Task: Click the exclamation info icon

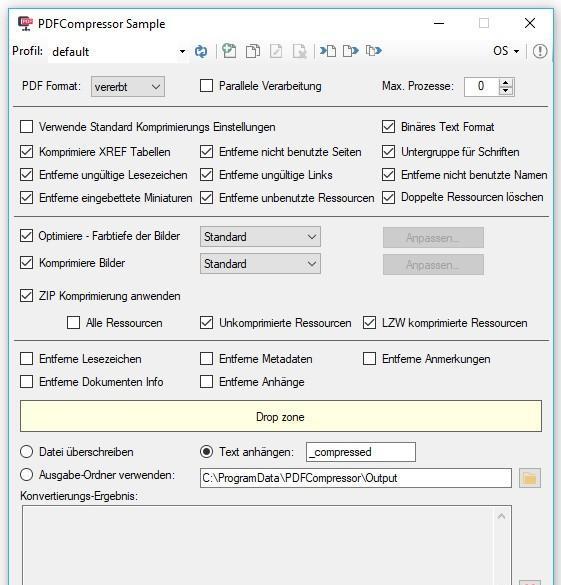Action: [x=540, y=51]
